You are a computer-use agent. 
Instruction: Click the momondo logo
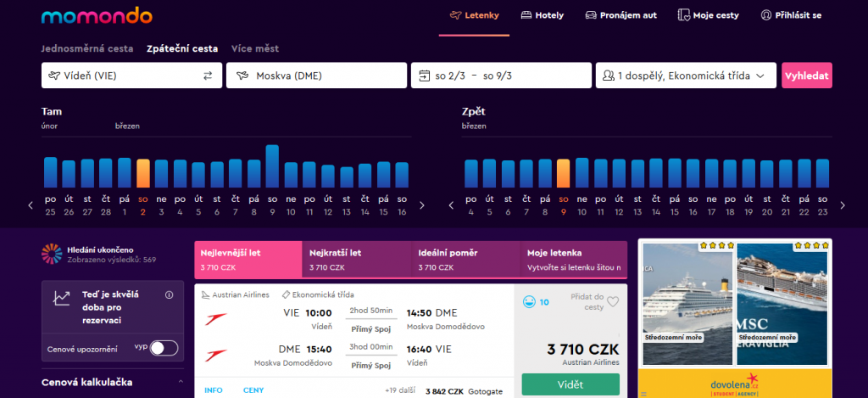pos(96,15)
